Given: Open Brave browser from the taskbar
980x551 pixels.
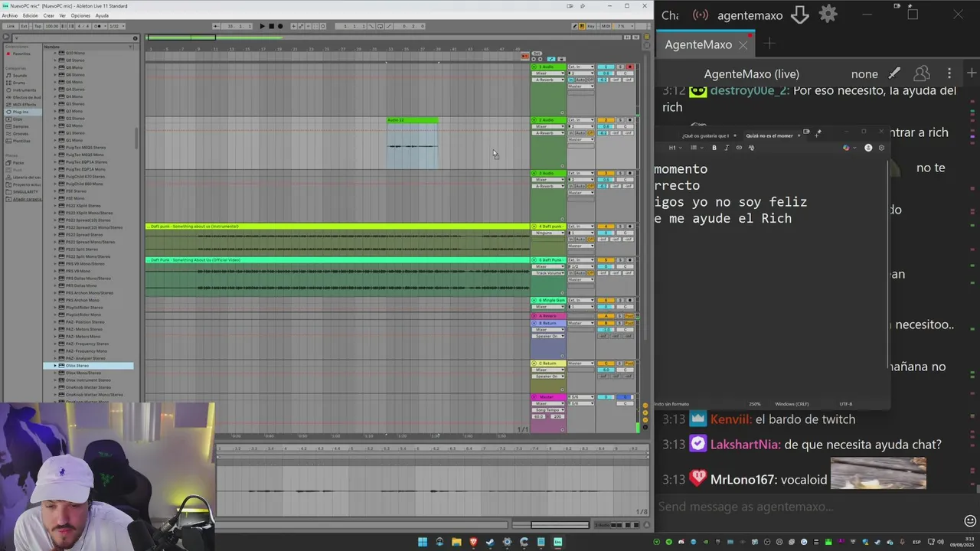Looking at the screenshot, I should pos(473,542).
